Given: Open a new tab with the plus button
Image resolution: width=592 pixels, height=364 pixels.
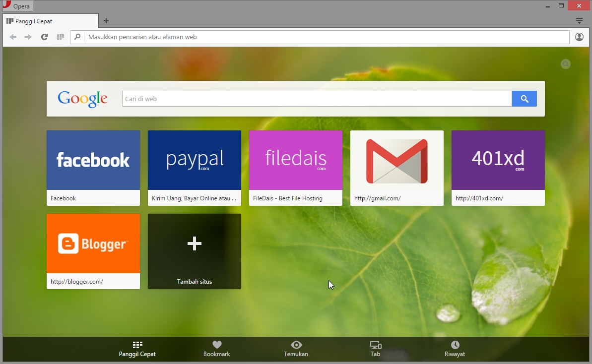Looking at the screenshot, I should (x=106, y=21).
